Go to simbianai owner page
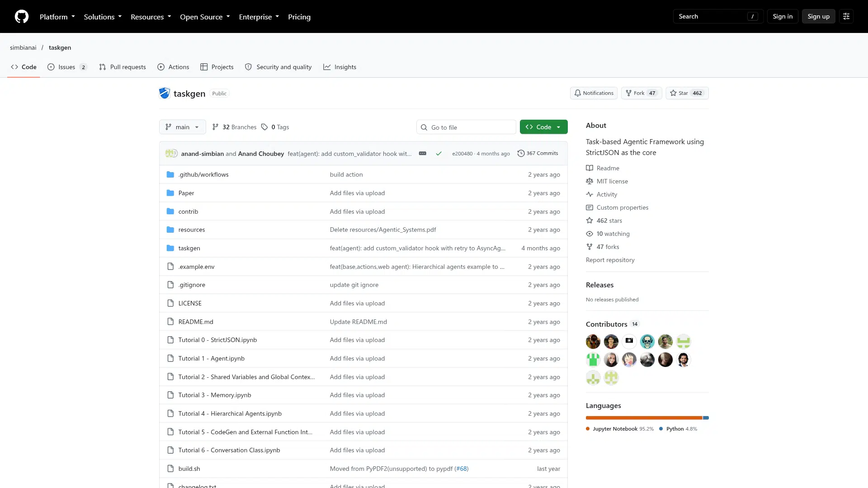Image resolution: width=868 pixels, height=488 pixels. pos(23,47)
